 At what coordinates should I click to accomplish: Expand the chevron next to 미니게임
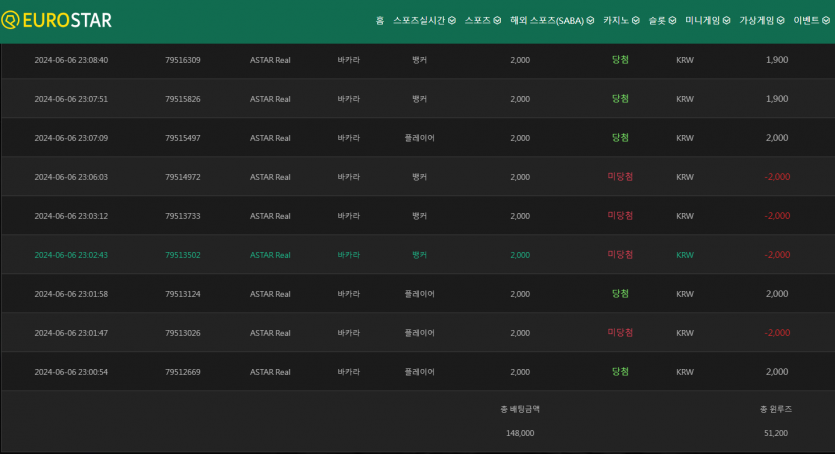[726, 20]
